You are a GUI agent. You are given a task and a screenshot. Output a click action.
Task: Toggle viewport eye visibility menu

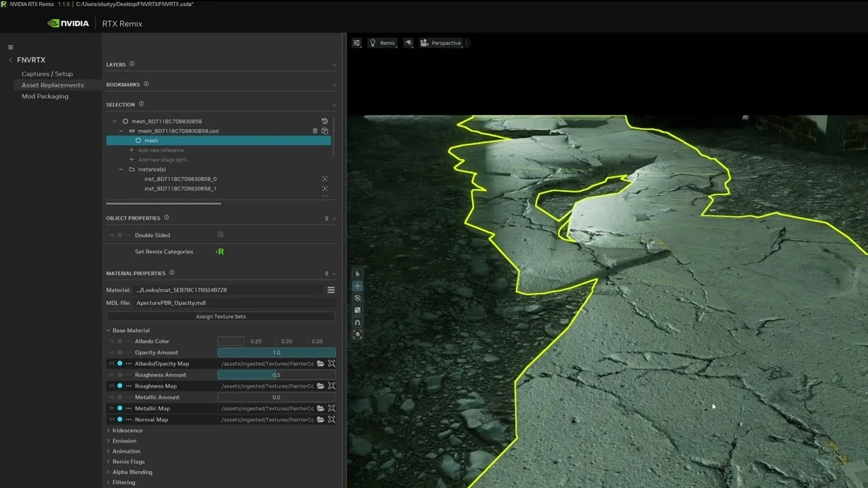(408, 43)
